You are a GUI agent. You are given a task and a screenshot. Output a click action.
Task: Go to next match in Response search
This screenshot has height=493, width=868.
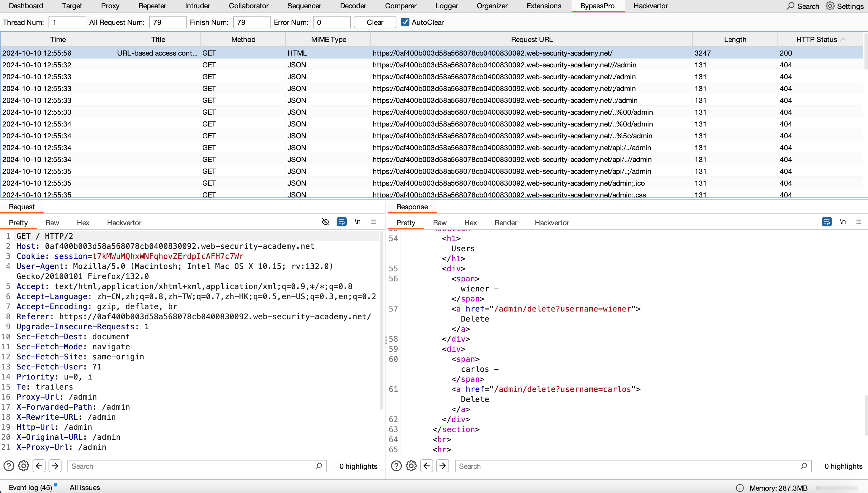click(442, 466)
